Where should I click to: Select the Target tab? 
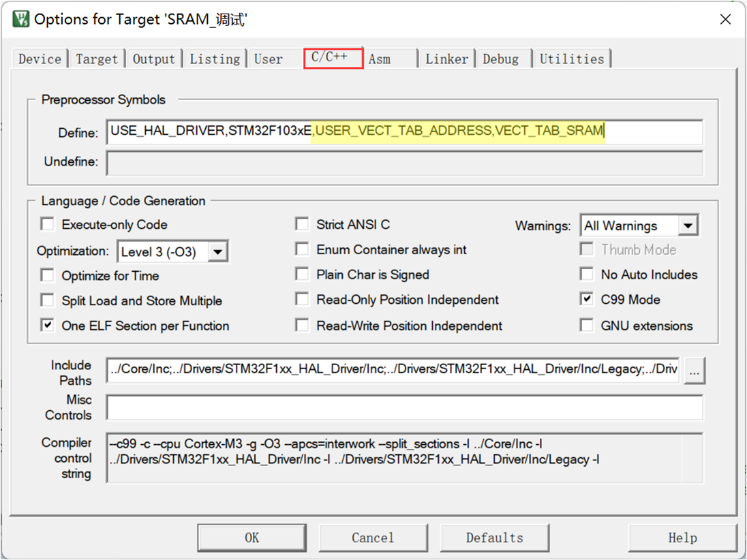pyautogui.click(x=97, y=59)
